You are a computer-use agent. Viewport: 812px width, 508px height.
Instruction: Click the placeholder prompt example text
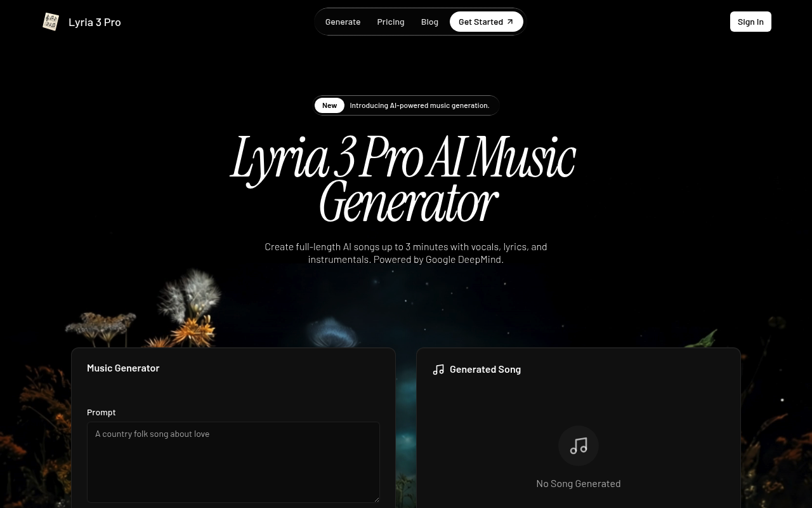point(152,433)
